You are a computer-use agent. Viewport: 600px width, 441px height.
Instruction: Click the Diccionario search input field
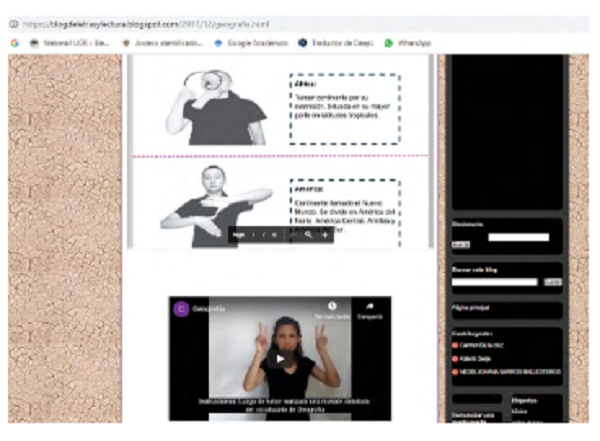tap(518, 237)
